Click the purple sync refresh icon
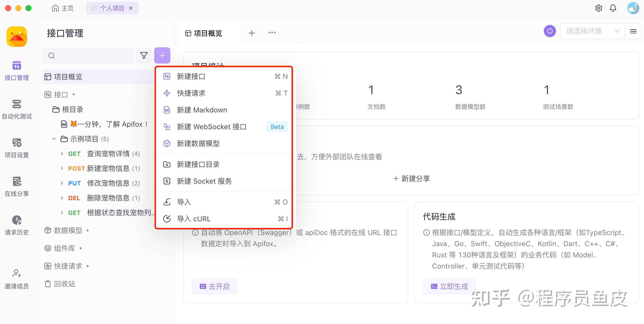Viewport: 644px width, 324px height. pyautogui.click(x=550, y=31)
